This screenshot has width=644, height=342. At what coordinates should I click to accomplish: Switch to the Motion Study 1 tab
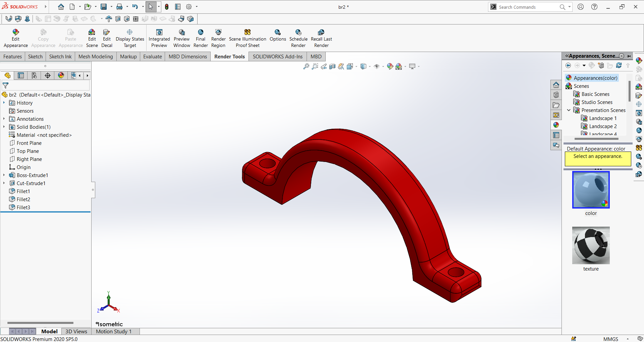114,331
